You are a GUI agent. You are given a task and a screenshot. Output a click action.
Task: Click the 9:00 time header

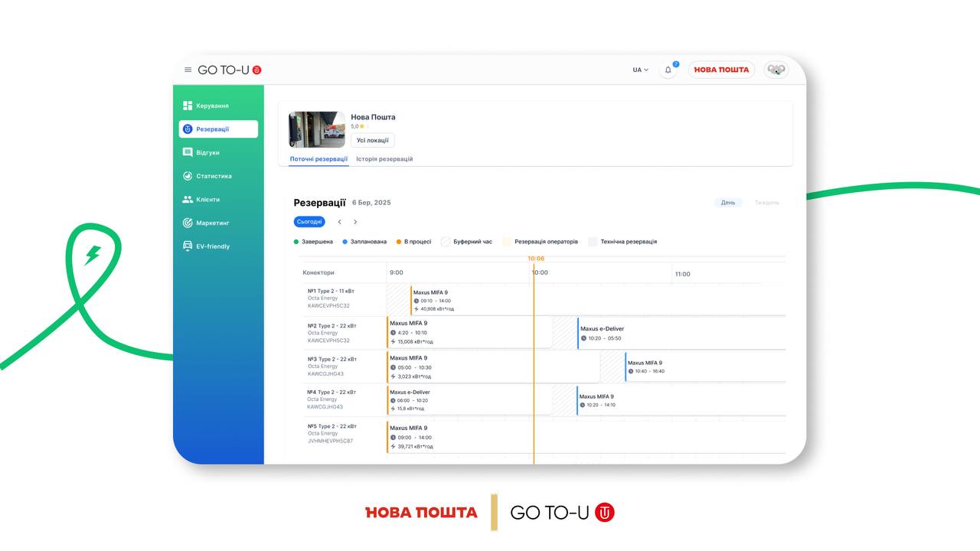pos(397,272)
